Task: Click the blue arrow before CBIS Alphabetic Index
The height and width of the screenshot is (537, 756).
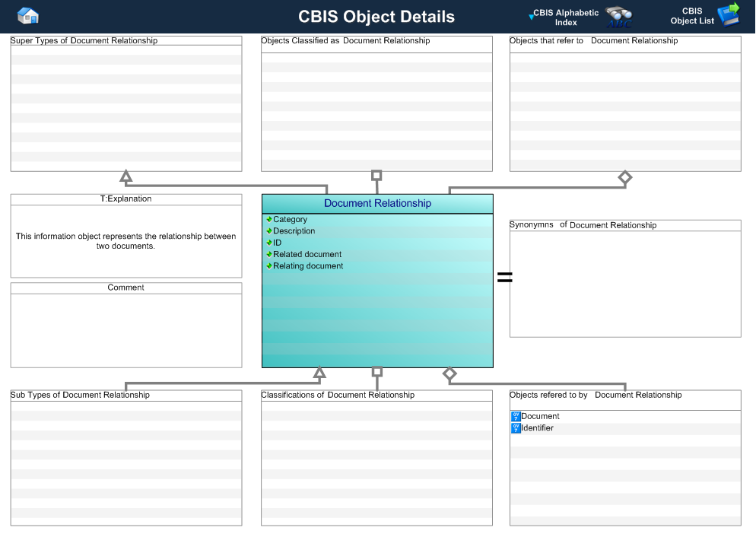Action: tap(531, 16)
